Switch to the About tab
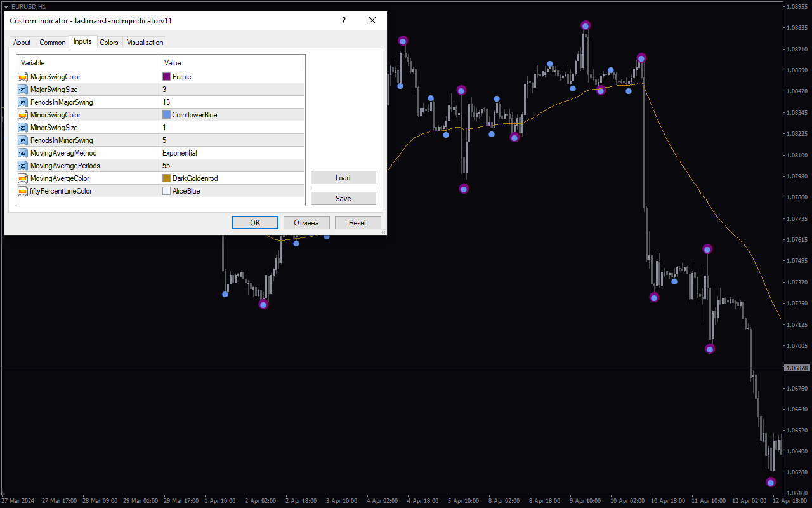The height and width of the screenshot is (508, 812). (x=22, y=43)
